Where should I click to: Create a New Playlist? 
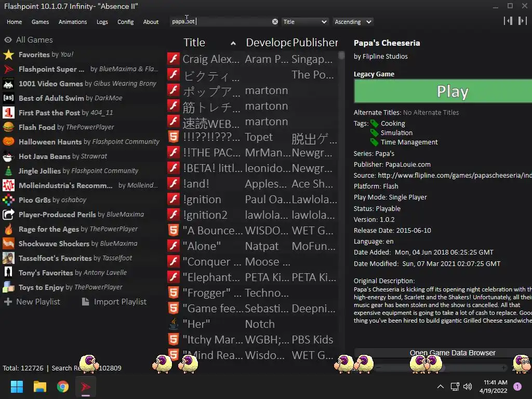pyautogui.click(x=32, y=302)
